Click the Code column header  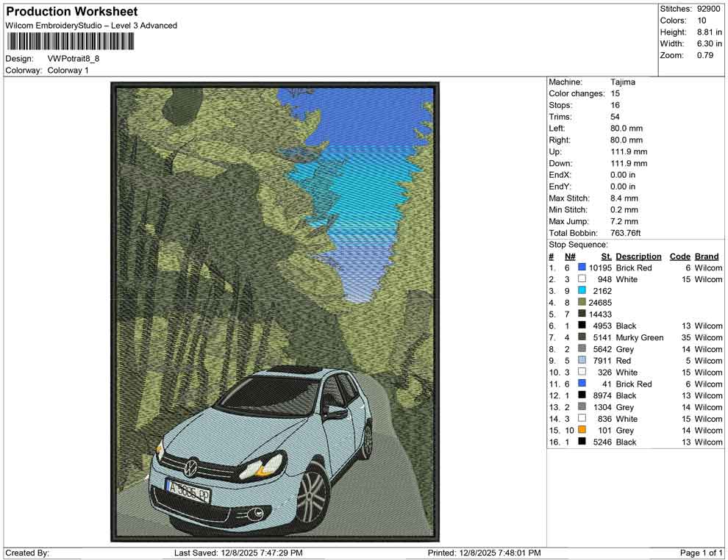pyautogui.click(x=680, y=256)
